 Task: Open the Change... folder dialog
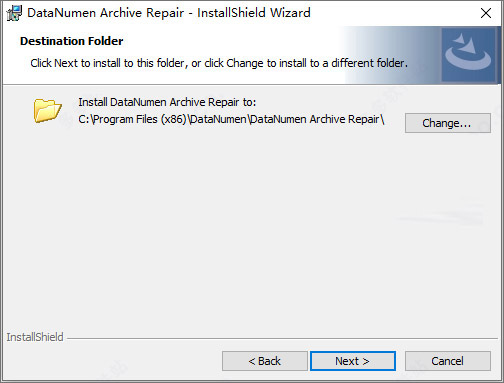(448, 123)
